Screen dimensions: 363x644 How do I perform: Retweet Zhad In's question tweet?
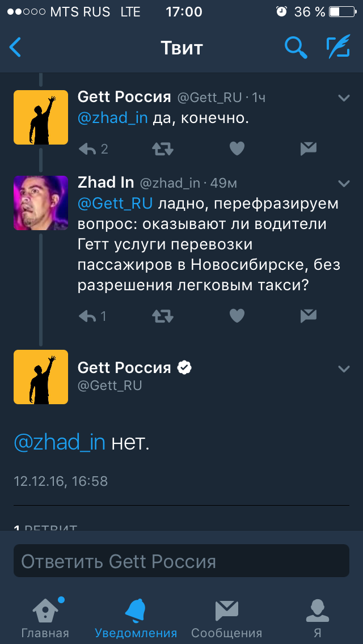(163, 316)
